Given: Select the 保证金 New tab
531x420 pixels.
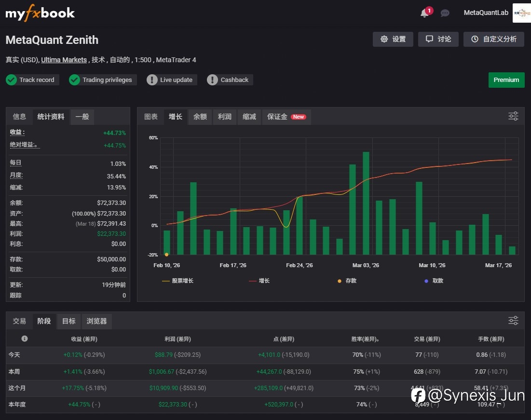Looking at the screenshot, I should [x=286, y=117].
